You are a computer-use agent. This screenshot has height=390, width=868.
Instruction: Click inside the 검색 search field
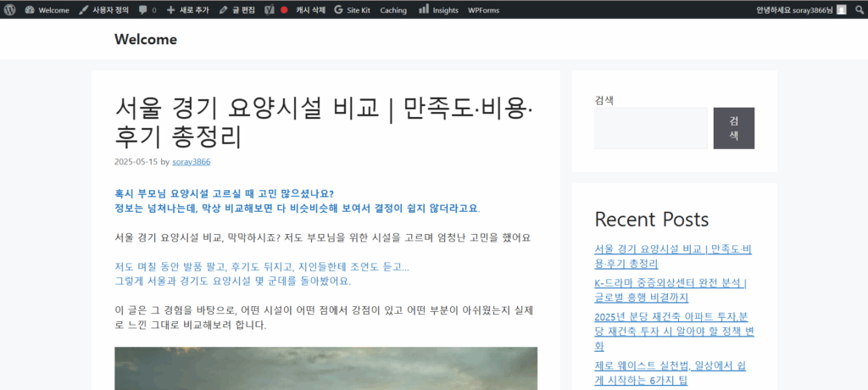tap(650, 128)
